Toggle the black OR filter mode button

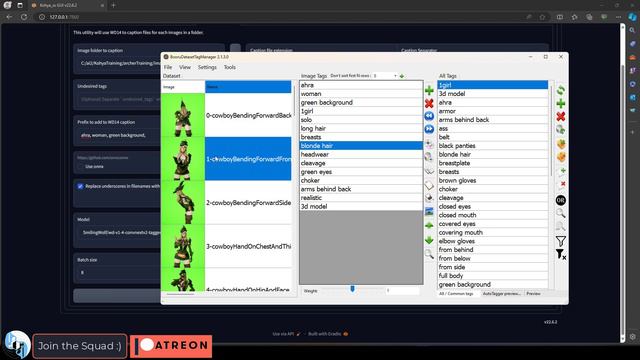(x=561, y=200)
